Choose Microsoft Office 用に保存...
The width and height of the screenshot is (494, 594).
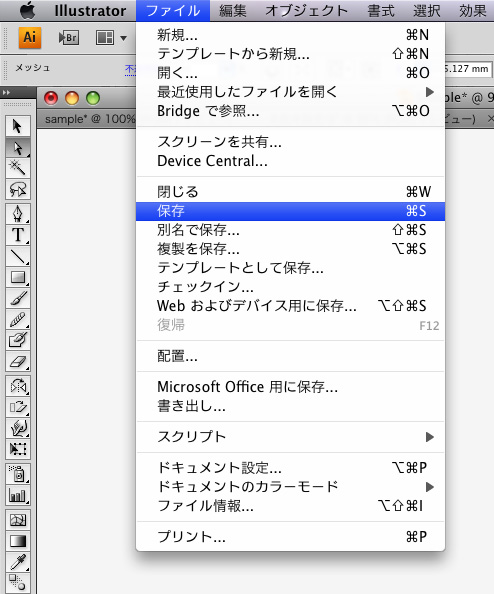pos(290,387)
